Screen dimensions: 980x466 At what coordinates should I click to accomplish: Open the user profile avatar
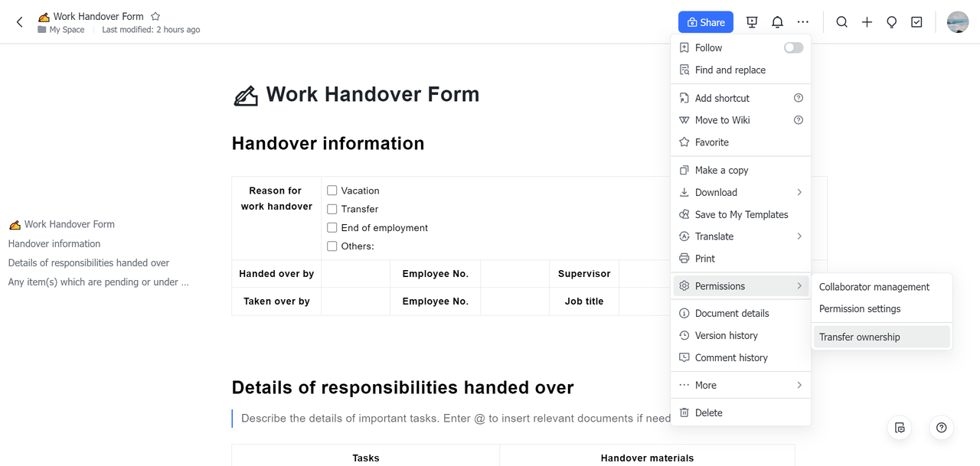pyautogui.click(x=957, y=22)
